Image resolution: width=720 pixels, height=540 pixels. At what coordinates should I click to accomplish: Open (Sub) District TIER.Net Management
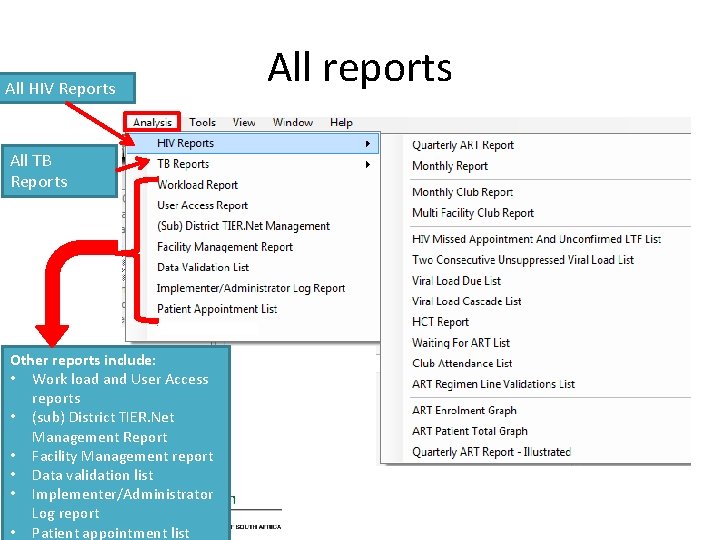pos(243,226)
